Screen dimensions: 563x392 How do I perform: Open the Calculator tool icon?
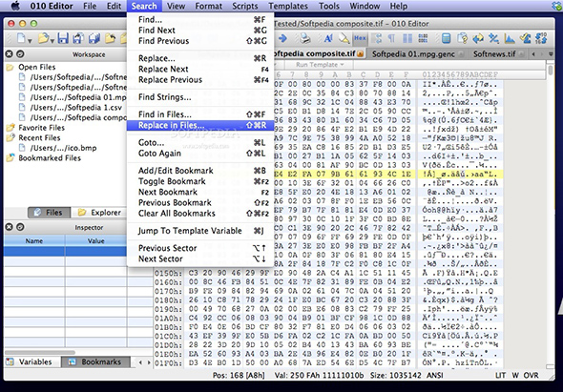point(446,38)
